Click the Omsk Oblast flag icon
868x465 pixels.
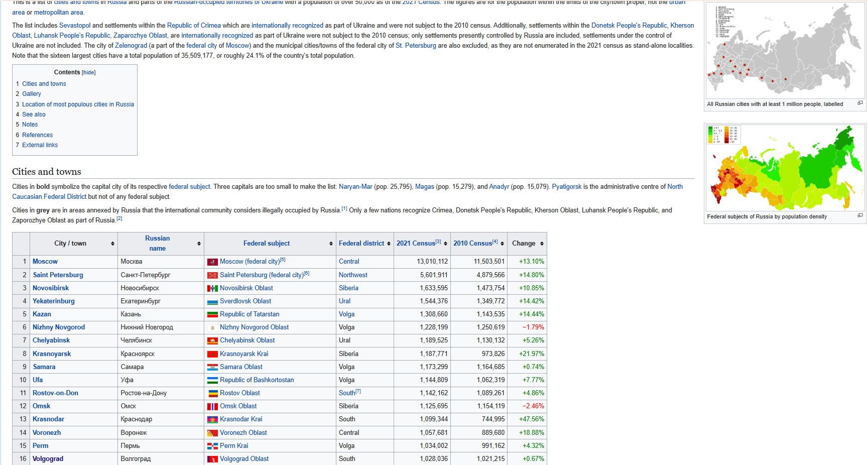pos(212,406)
